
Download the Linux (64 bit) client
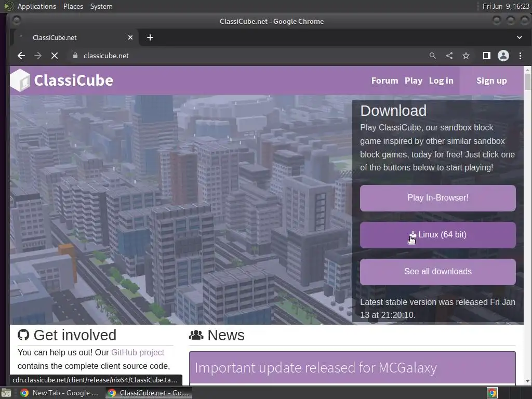click(437, 235)
